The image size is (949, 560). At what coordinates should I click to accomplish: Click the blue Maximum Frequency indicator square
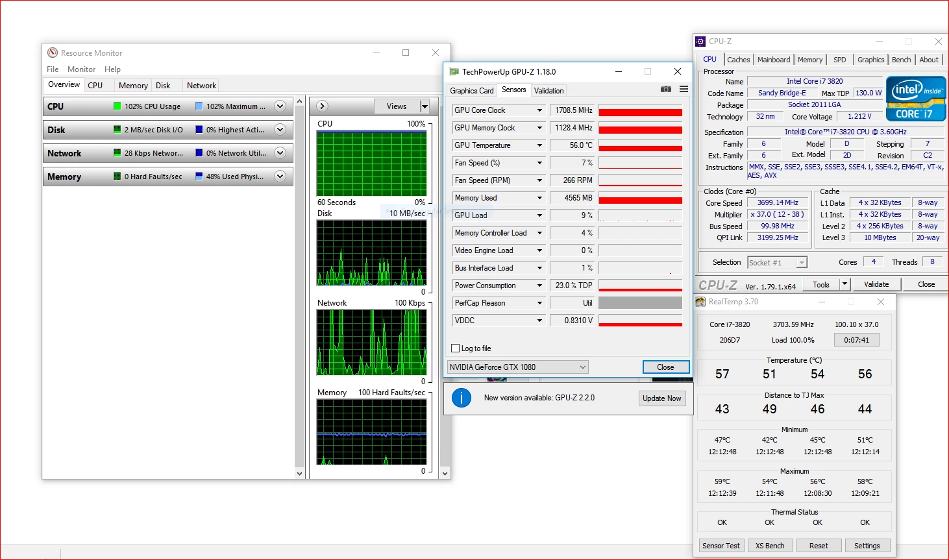199,106
